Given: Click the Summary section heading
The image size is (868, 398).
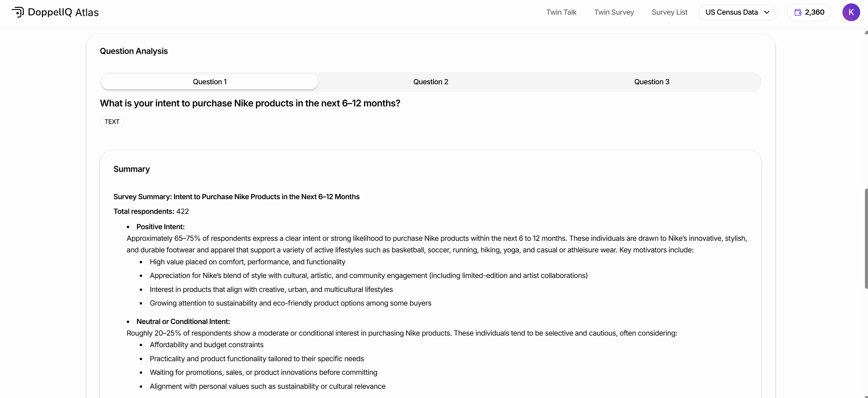Looking at the screenshot, I should pos(132,169).
